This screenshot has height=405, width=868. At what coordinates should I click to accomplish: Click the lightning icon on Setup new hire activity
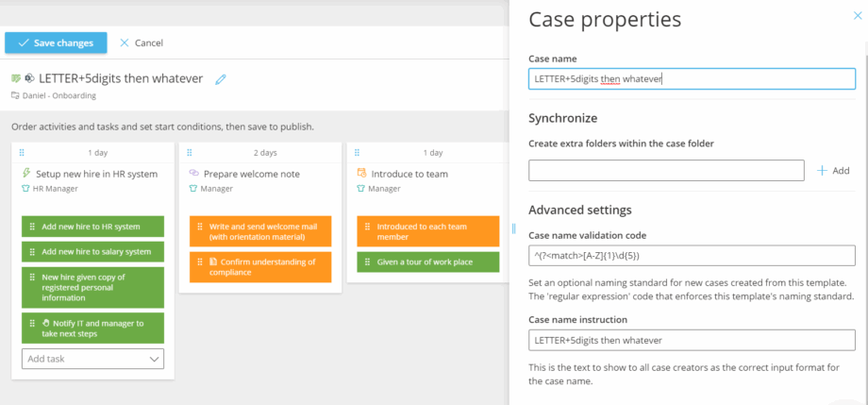click(x=26, y=174)
